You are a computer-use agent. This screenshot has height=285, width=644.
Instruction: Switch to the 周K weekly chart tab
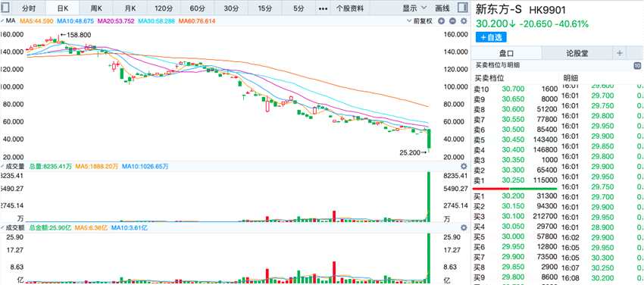[x=96, y=8]
